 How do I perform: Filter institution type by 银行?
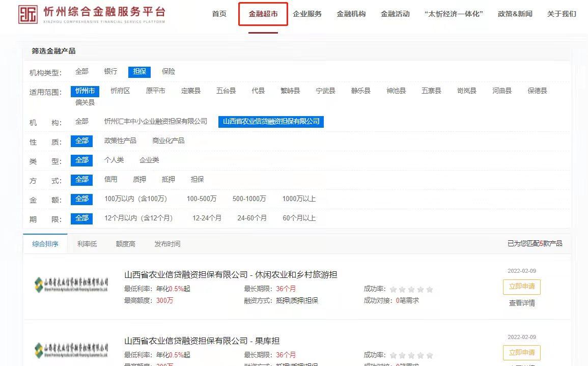[110, 72]
